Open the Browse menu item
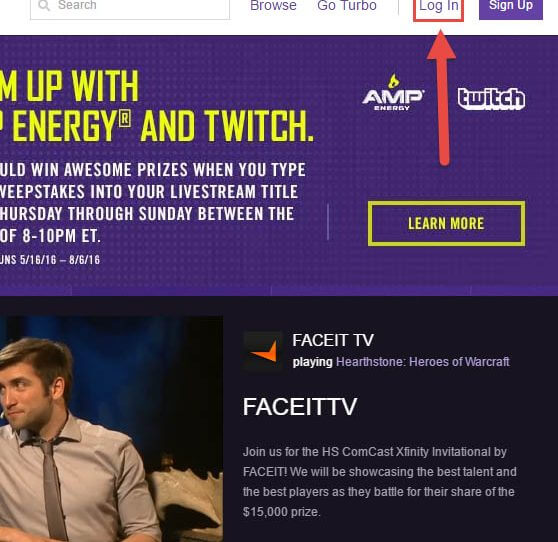Viewport: 558px width, 542px height. [x=273, y=5]
